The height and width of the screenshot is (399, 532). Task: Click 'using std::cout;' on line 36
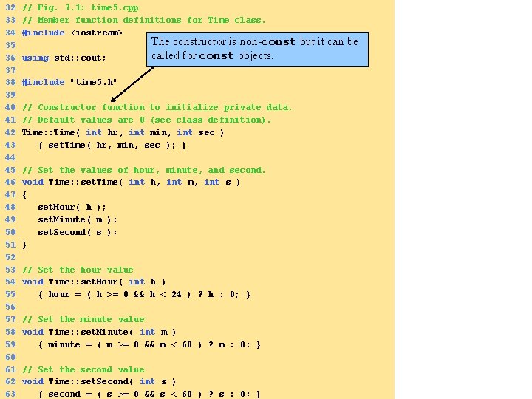click(x=64, y=58)
